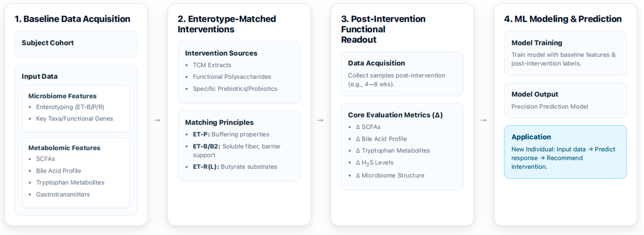Click the "1. Baseline Data Acquisition" heading
The width and height of the screenshot is (644, 235).
[x=73, y=19]
